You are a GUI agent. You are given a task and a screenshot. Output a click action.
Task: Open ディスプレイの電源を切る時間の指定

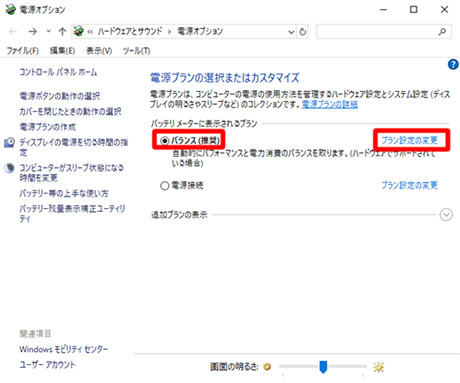[73, 147]
